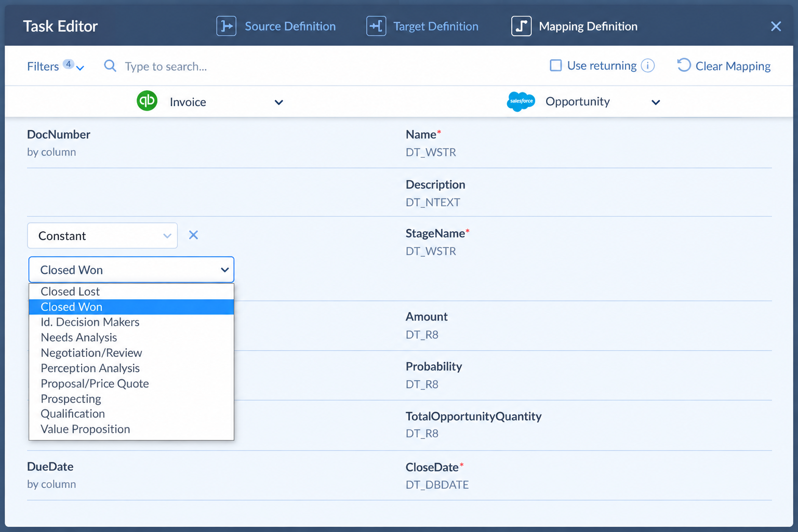Choose Qualification stage option
This screenshot has height=532, width=798.
pyautogui.click(x=131, y=414)
